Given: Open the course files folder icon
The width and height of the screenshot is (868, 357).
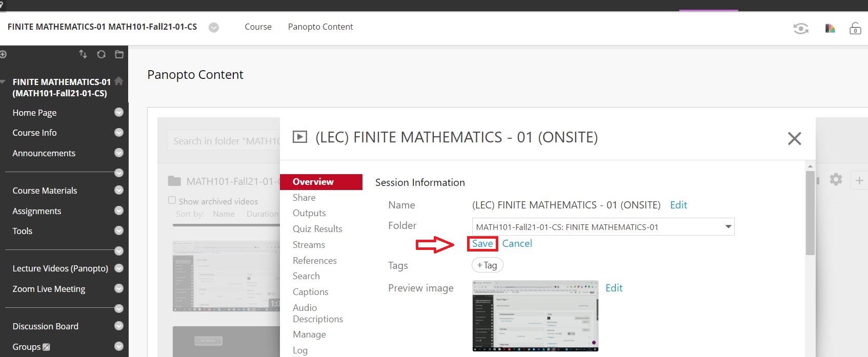Looking at the screenshot, I should pos(119,54).
